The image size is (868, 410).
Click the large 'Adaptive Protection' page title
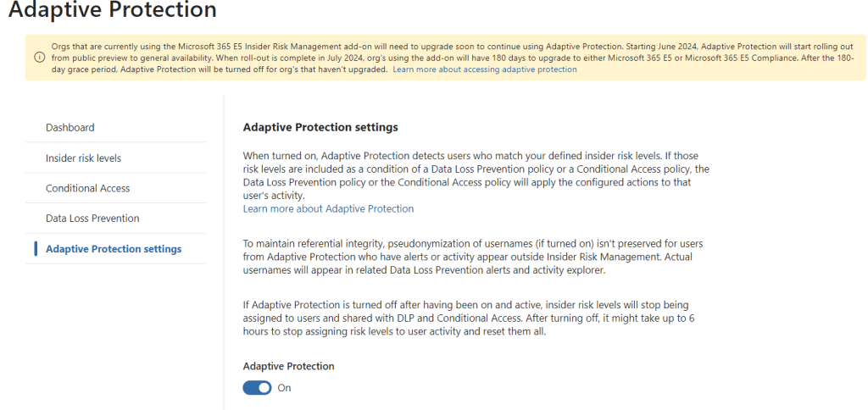(x=113, y=11)
